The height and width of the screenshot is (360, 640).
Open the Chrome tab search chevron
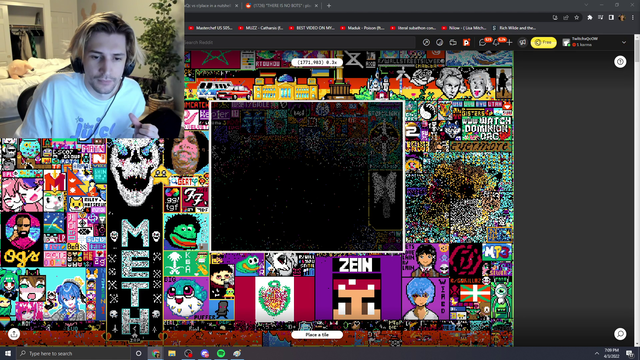(x=586, y=5)
